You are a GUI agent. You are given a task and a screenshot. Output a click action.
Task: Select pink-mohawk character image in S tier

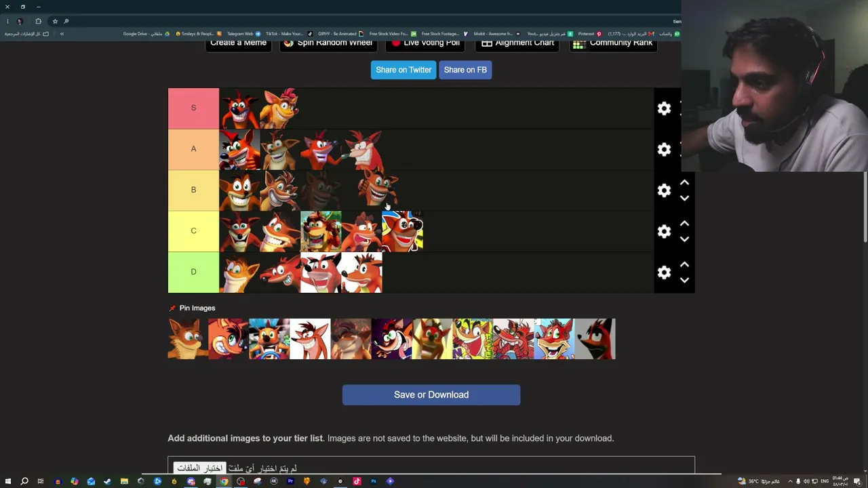tap(280, 108)
